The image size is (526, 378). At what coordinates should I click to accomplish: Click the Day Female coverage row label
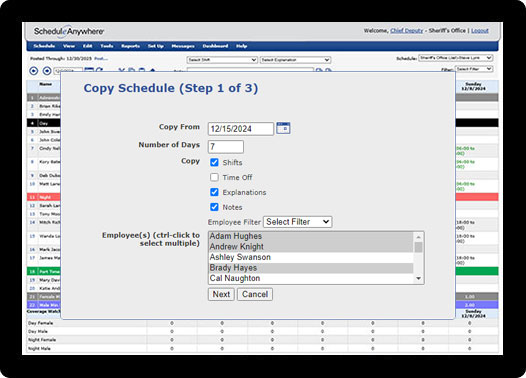[x=41, y=323]
